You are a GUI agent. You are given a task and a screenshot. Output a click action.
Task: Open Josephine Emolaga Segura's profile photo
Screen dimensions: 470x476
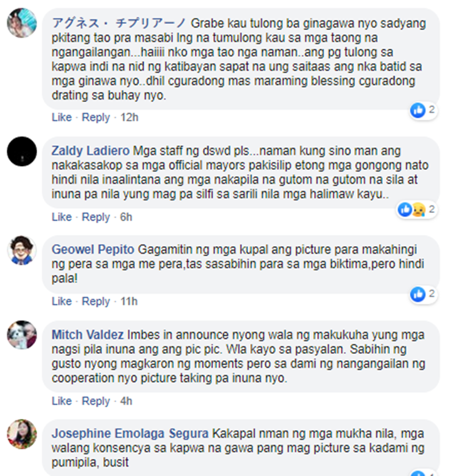pos(22,434)
